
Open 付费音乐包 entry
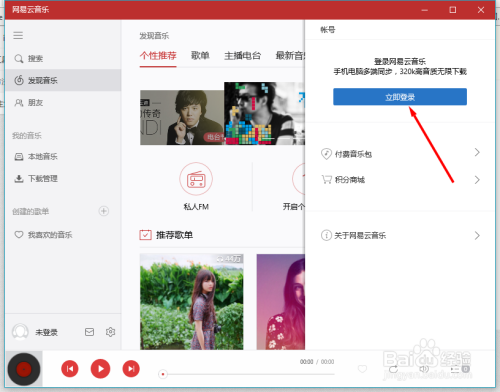400,154
